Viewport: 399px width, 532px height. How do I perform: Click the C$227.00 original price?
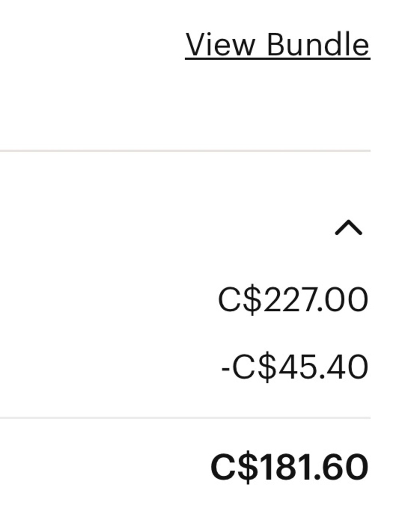(x=293, y=300)
